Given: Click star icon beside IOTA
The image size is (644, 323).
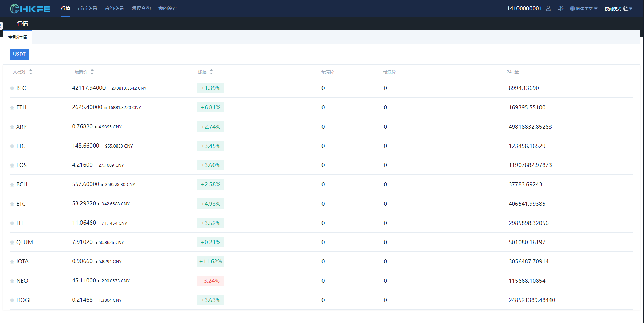Looking at the screenshot, I should 12,262.
